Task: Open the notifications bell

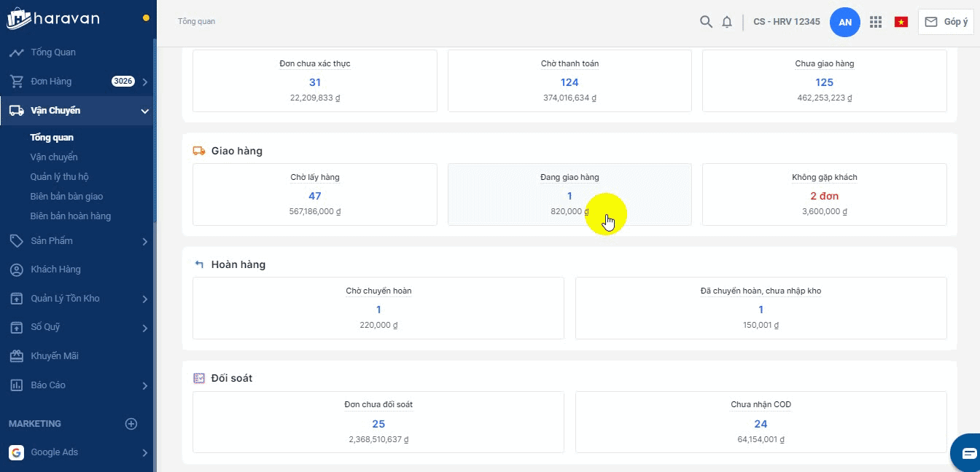Action: (x=727, y=22)
